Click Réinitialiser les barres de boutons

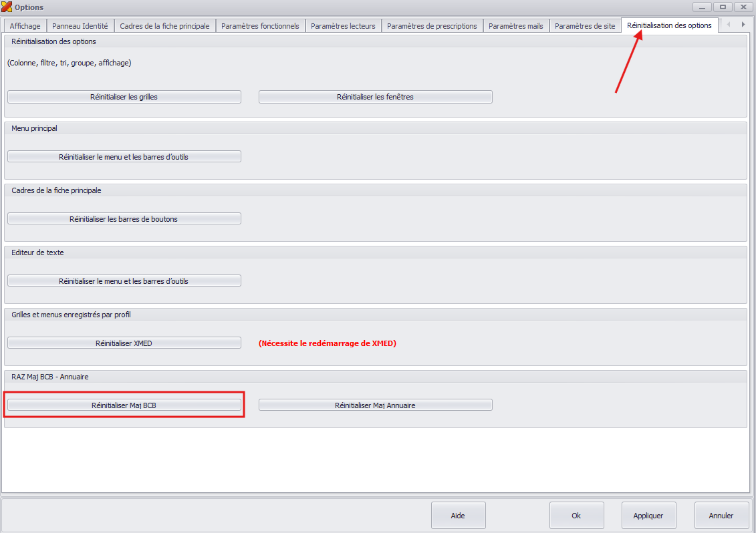pos(124,219)
